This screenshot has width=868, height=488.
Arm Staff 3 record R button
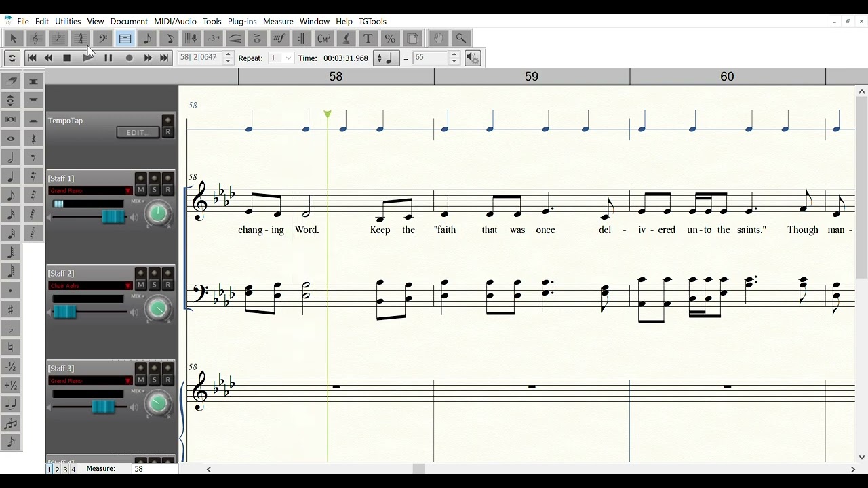pyautogui.click(x=167, y=380)
